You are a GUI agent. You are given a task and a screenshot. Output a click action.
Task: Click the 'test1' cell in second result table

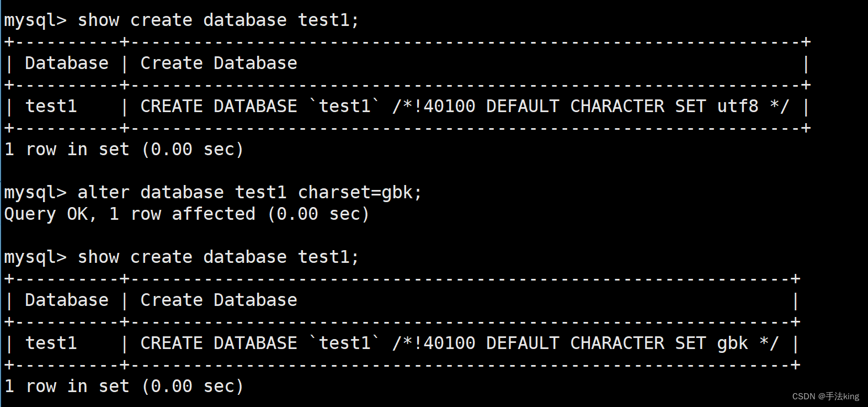point(51,343)
